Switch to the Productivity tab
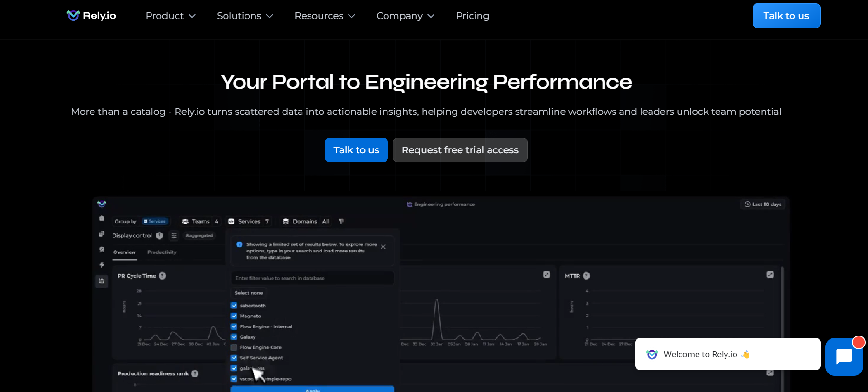This screenshot has height=392, width=868. (162, 252)
